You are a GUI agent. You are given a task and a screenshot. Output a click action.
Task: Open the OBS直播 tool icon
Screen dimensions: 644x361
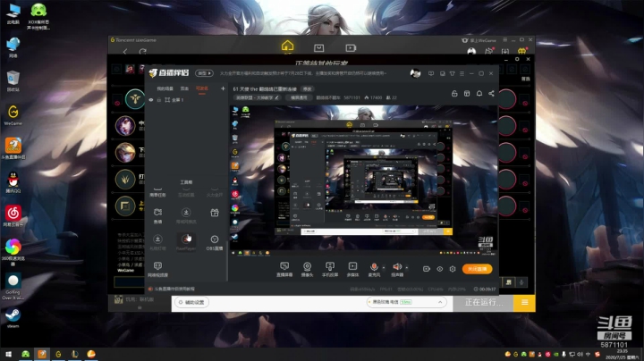tap(215, 241)
